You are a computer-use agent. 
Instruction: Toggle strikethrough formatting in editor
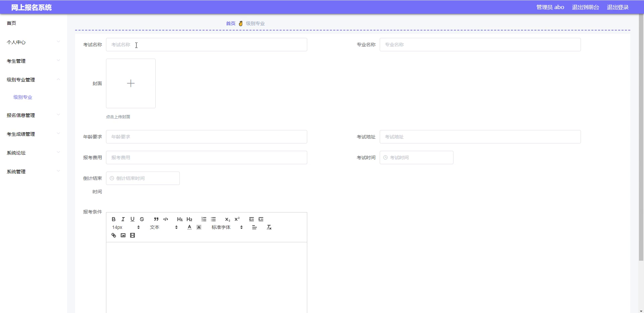tap(142, 219)
